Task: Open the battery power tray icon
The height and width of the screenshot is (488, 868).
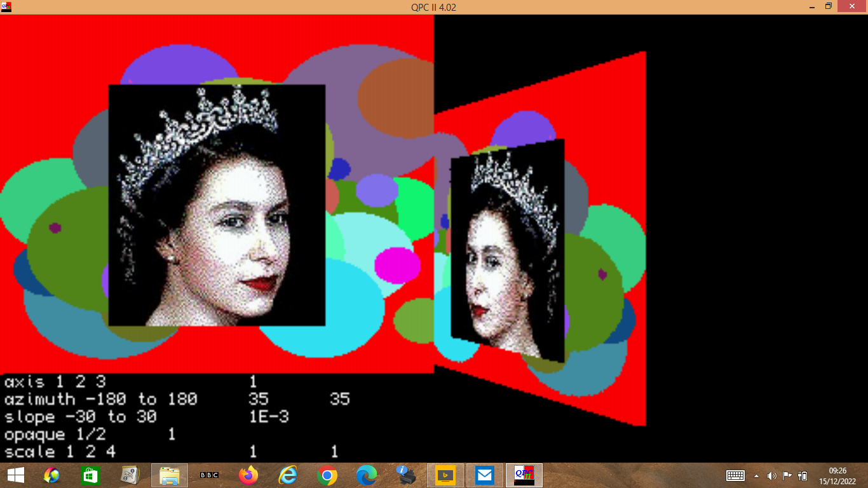Action: point(803,475)
